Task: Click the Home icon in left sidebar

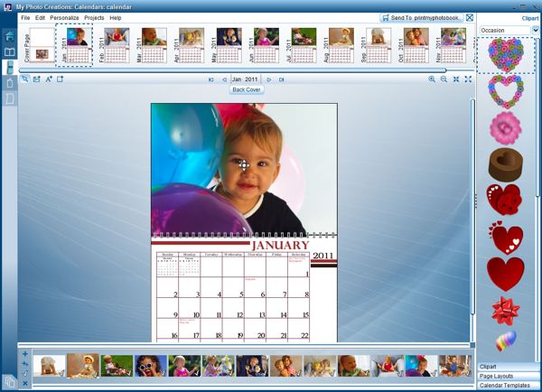Action: tap(10, 36)
